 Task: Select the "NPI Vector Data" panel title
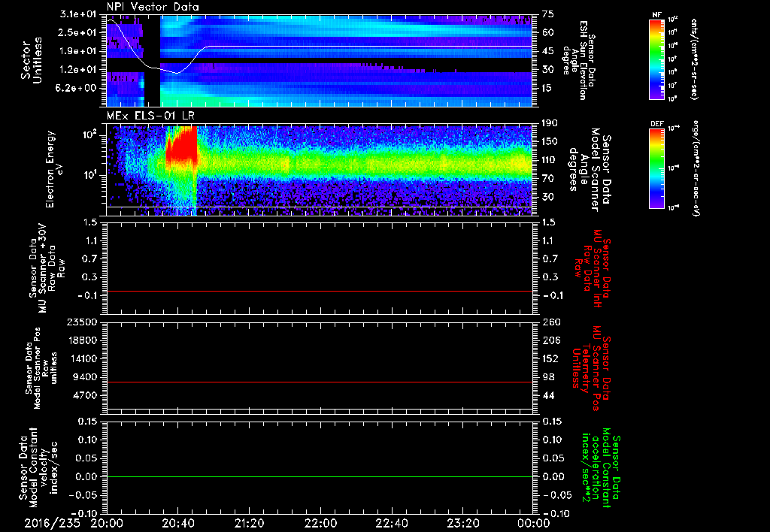[153, 7]
